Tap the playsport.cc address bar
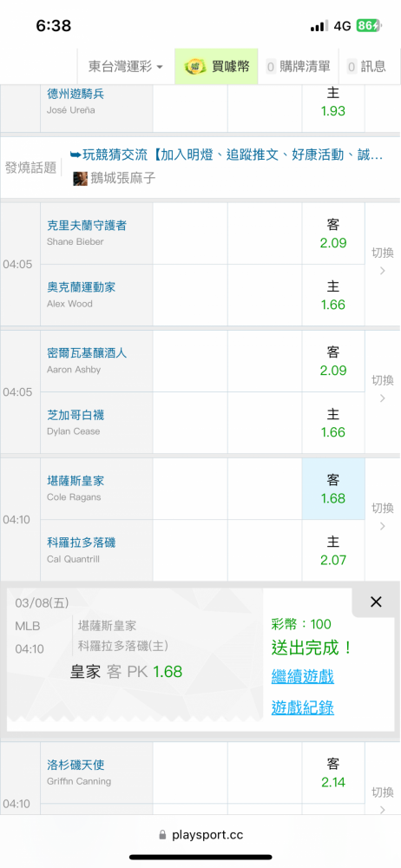401x868 pixels. [x=200, y=834]
